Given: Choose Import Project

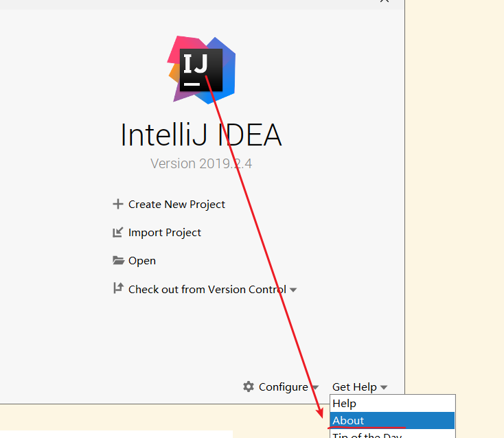Looking at the screenshot, I should (x=165, y=233).
